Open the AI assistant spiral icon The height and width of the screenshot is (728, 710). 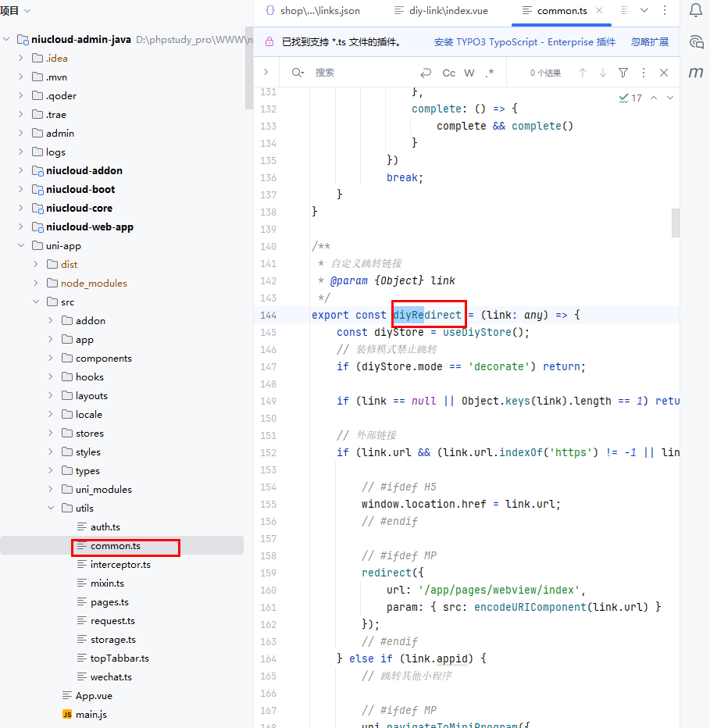pos(696,42)
